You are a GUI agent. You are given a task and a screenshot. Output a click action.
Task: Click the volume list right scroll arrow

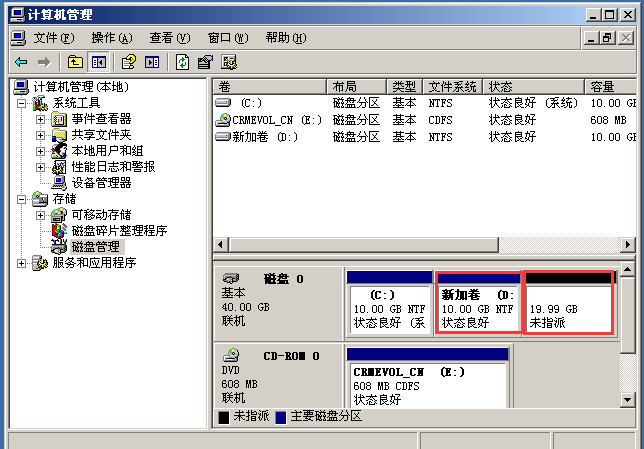(x=628, y=245)
